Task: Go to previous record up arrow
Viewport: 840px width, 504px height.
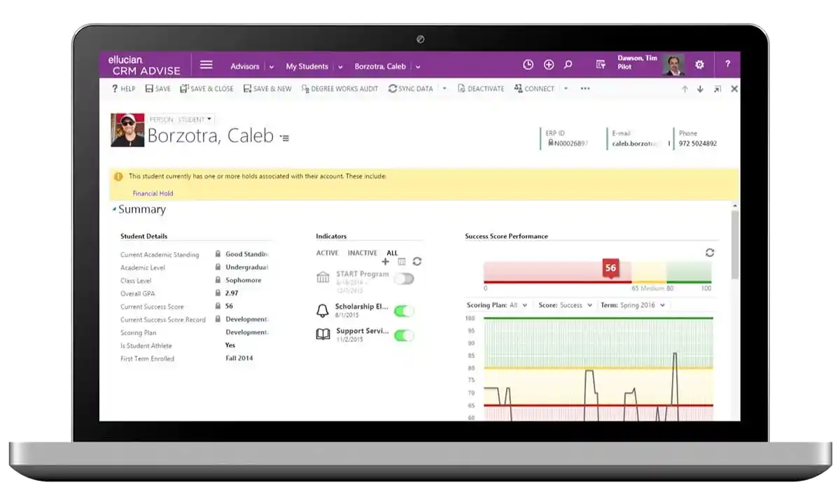Action: [685, 89]
